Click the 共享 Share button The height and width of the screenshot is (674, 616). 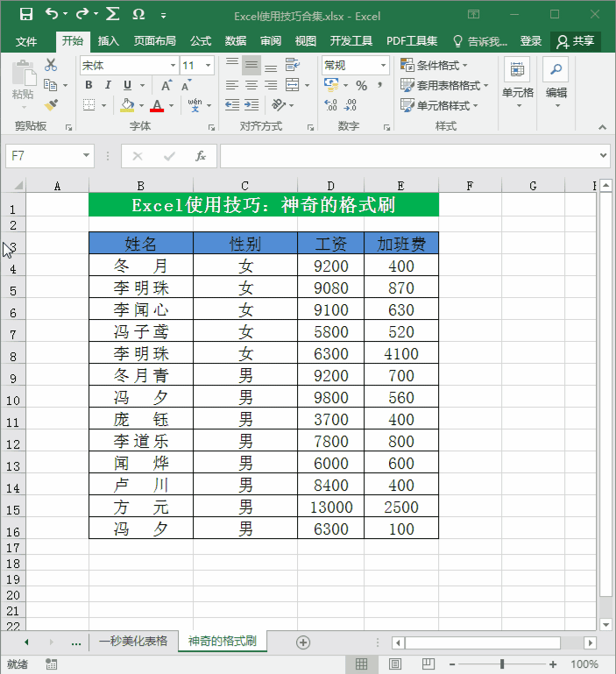[x=575, y=41]
